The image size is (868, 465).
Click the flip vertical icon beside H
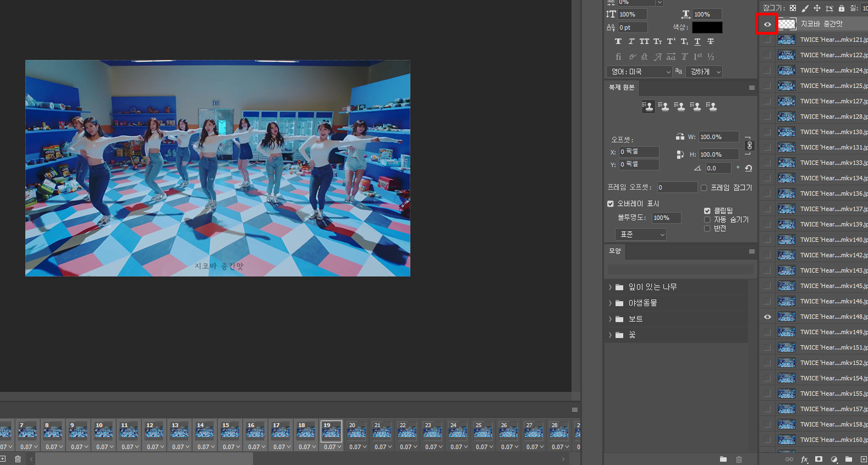tap(680, 154)
